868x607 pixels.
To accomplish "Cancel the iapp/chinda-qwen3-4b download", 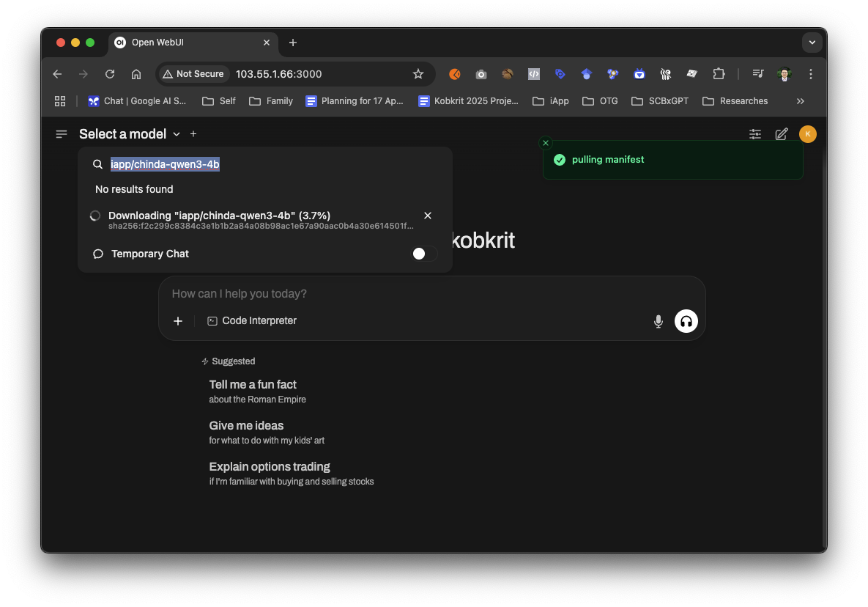I will (x=428, y=216).
